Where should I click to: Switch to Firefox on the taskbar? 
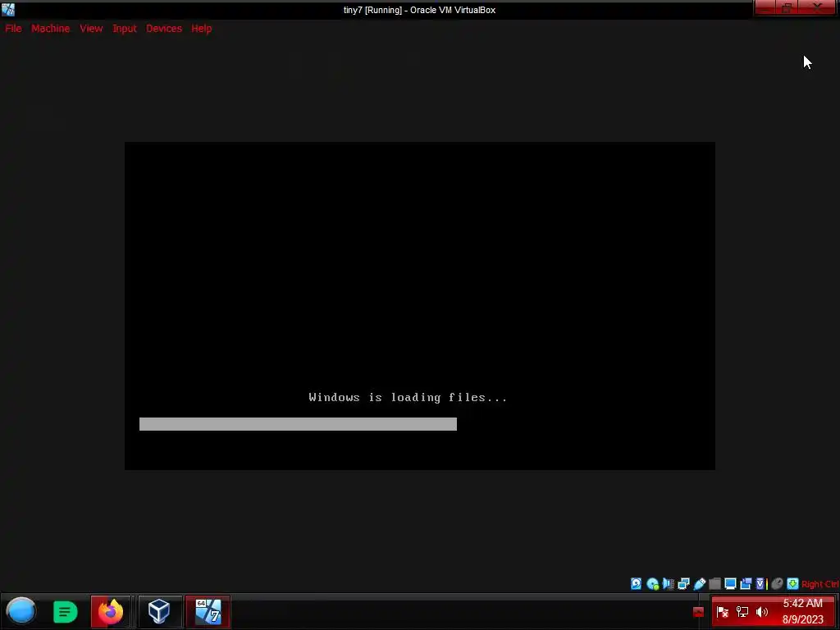111,611
